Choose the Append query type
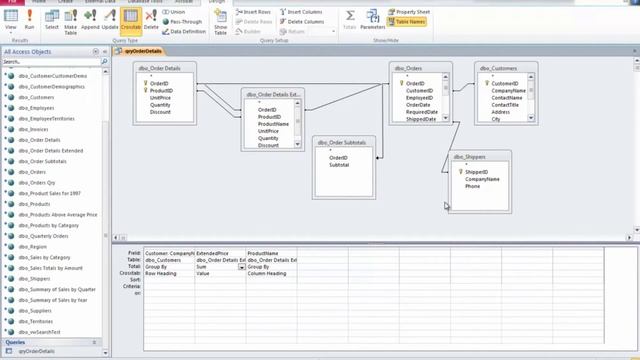 (x=90, y=20)
